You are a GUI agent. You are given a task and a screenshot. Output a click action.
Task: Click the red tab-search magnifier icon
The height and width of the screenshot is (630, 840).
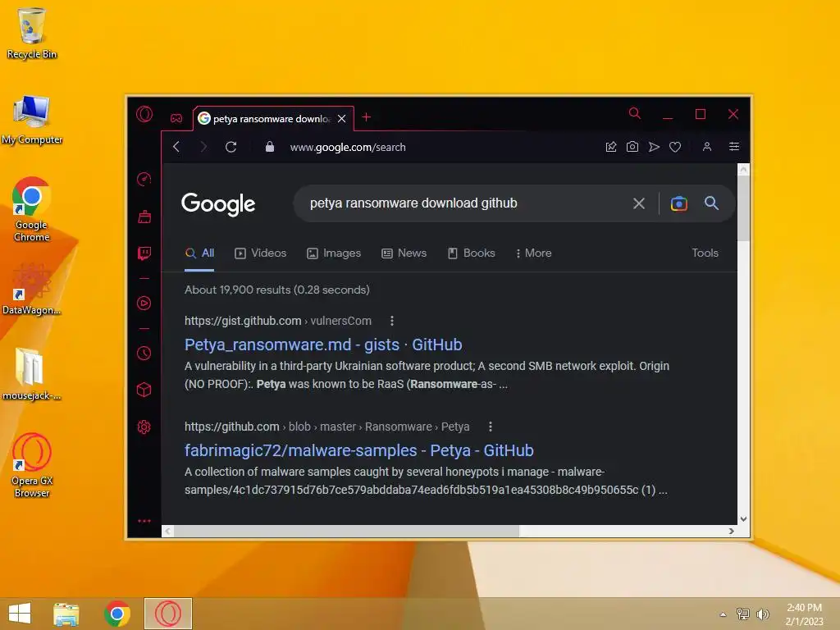coord(635,113)
